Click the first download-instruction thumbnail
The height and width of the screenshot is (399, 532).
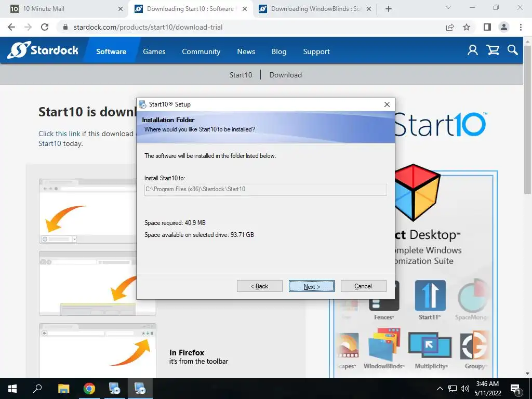[x=87, y=211]
